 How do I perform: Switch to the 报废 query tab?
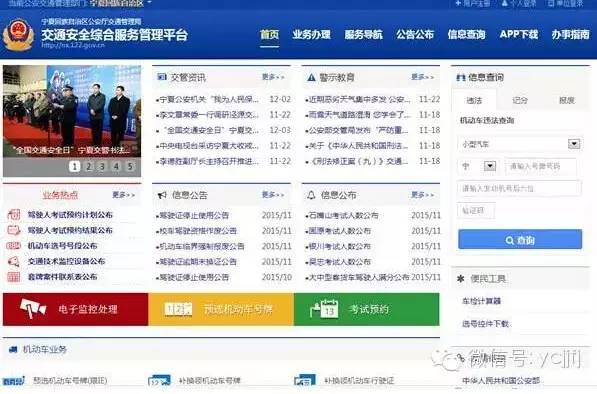coord(567,100)
